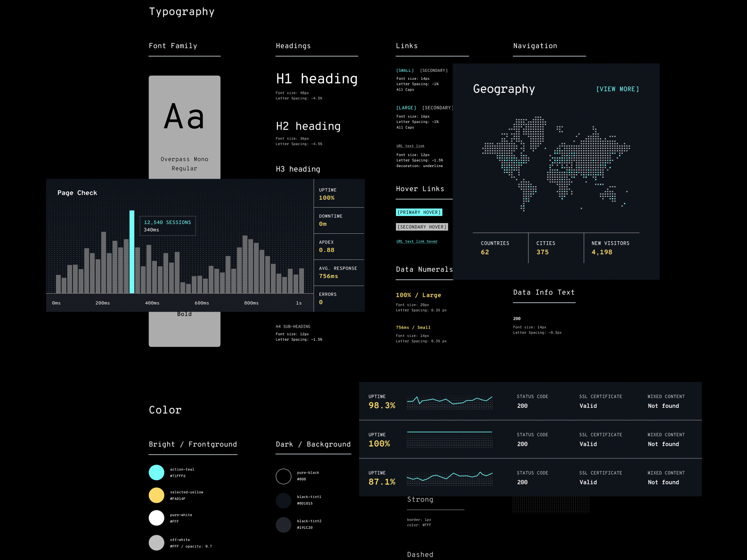Click the underlined URL text link
Image resolution: width=747 pixels, height=560 pixels.
coord(410,146)
